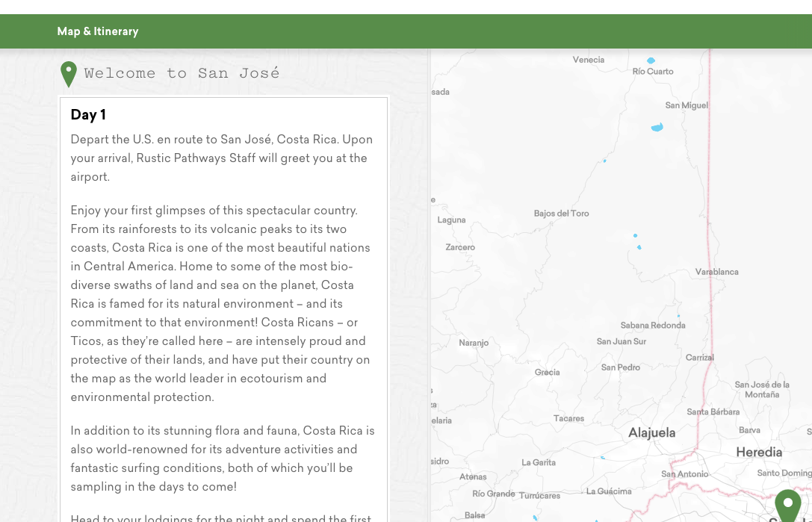Image resolution: width=812 pixels, height=522 pixels.
Task: Click Santa Bárbara on the map
Action: click(713, 411)
